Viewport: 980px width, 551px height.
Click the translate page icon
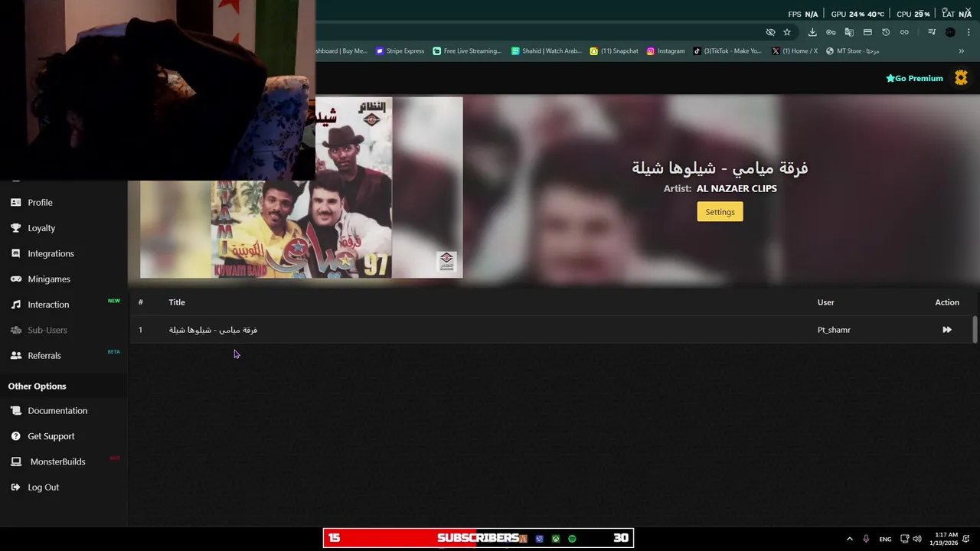pos(849,32)
